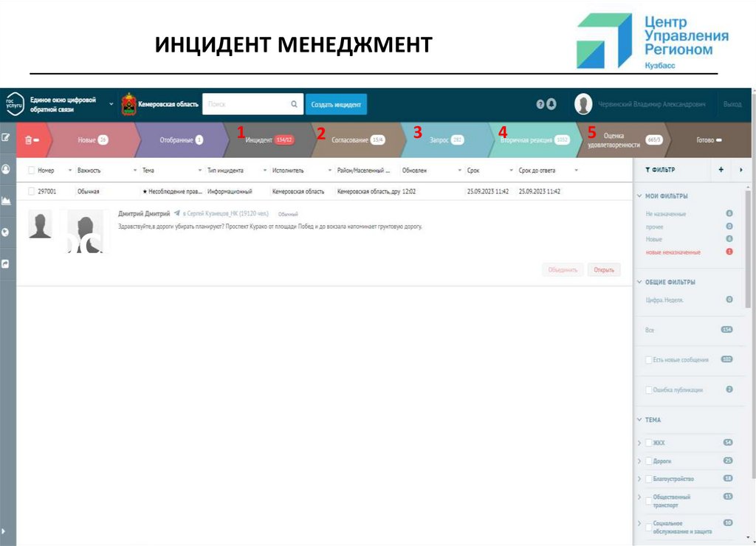Image resolution: width=756 pixels, height=546 pixels.
Task: Click the second avatar thumbnail in the message
Action: point(85,232)
